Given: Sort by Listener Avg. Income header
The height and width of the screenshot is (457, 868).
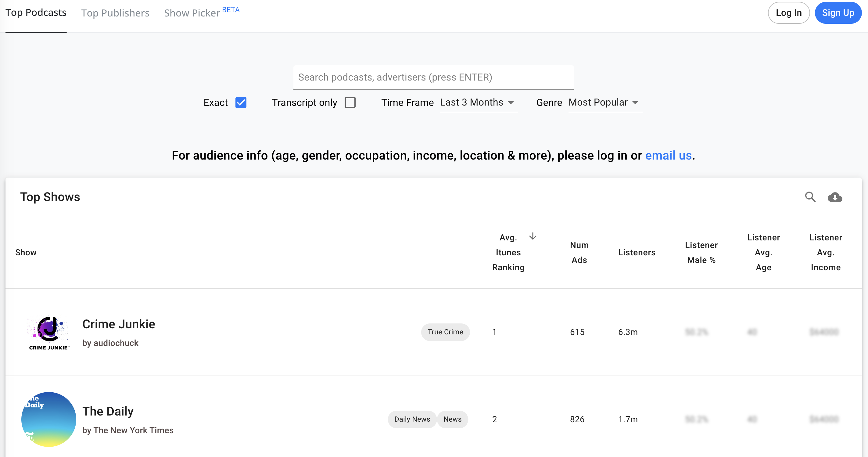Looking at the screenshot, I should tap(826, 252).
